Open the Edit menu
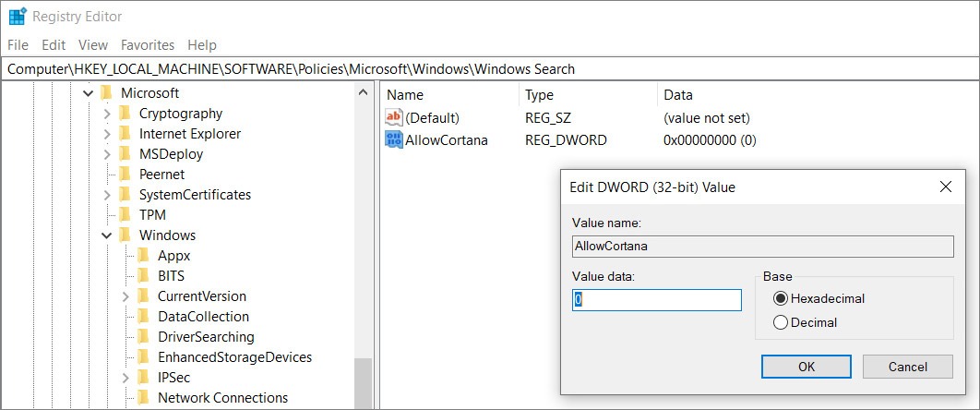 pos(54,45)
